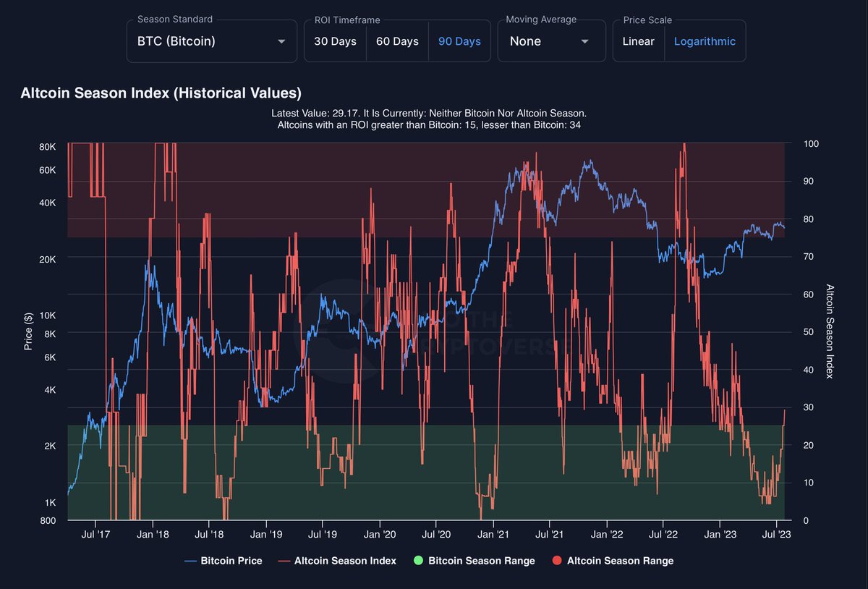Click the Jan '22 x-axis label

point(606,535)
